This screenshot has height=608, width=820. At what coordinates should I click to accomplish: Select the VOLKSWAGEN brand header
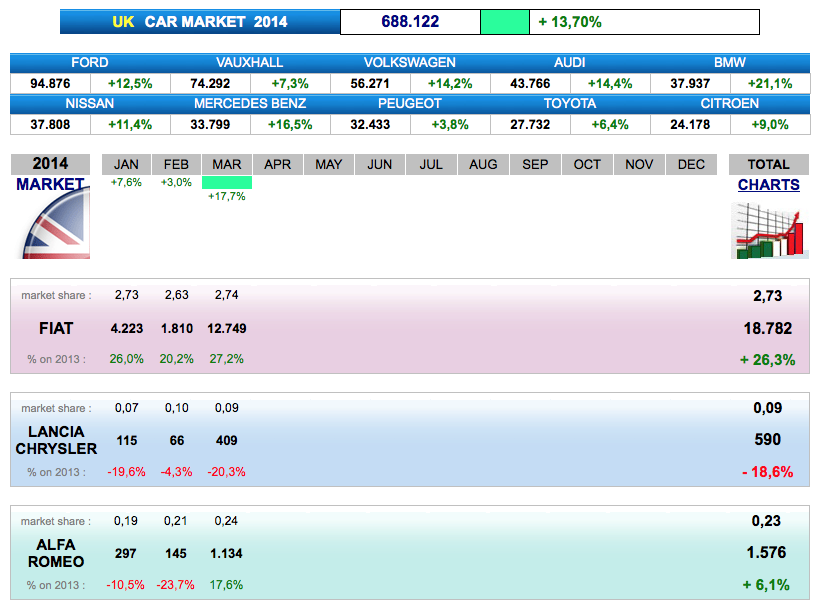tap(410, 63)
